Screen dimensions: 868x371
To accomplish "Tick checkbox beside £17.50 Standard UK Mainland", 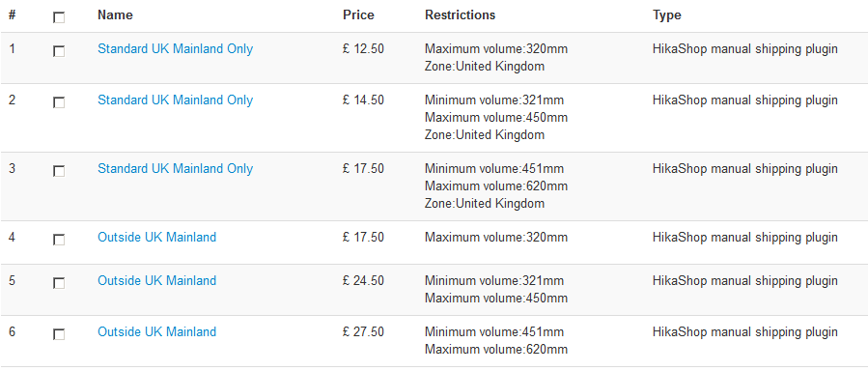I will pos(59,172).
